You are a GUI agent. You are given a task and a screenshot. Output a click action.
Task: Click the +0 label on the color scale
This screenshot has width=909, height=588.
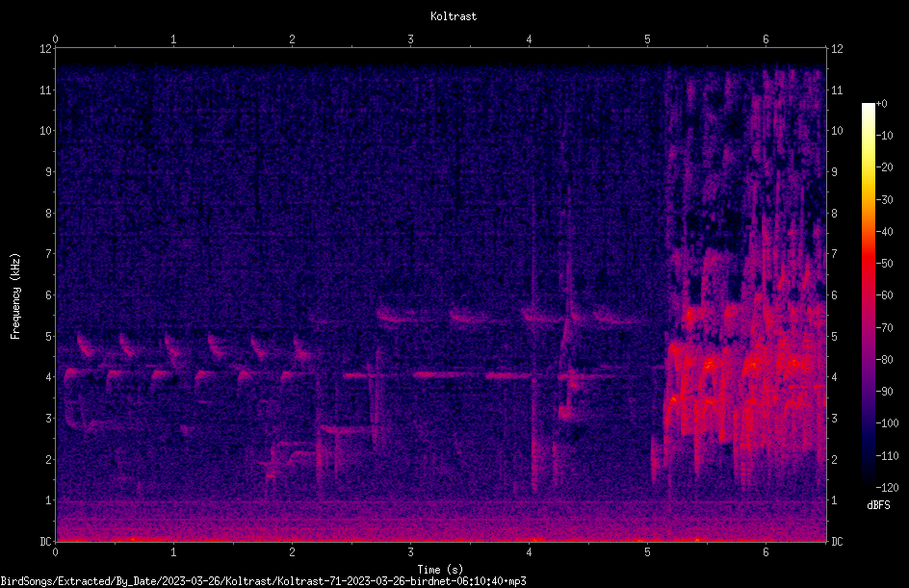[x=881, y=104]
